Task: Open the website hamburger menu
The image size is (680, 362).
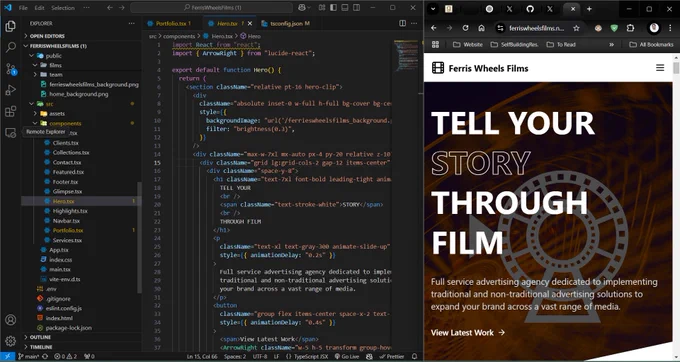Action: click(660, 68)
